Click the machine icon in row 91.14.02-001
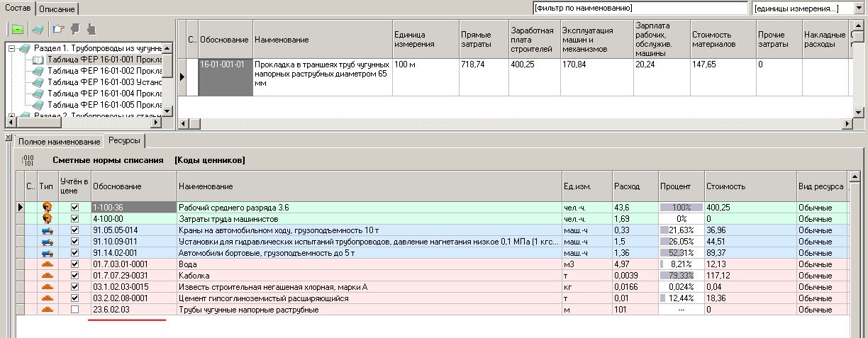Viewport: 868px width, 338px height. (x=48, y=253)
